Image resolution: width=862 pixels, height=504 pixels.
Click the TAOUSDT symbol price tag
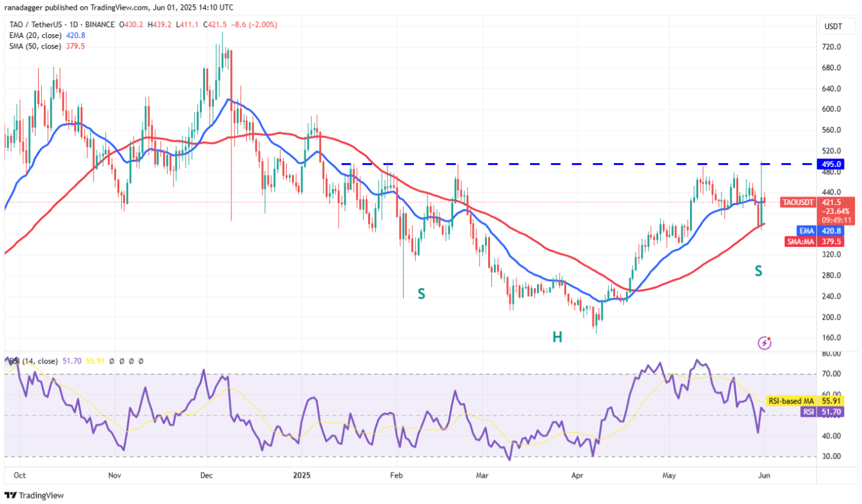click(x=799, y=202)
